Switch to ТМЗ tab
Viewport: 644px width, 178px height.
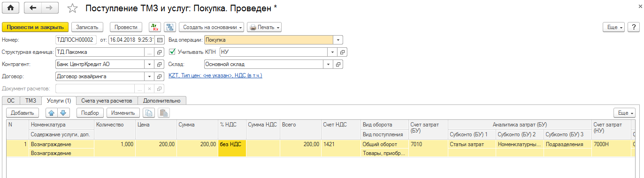[31, 100]
